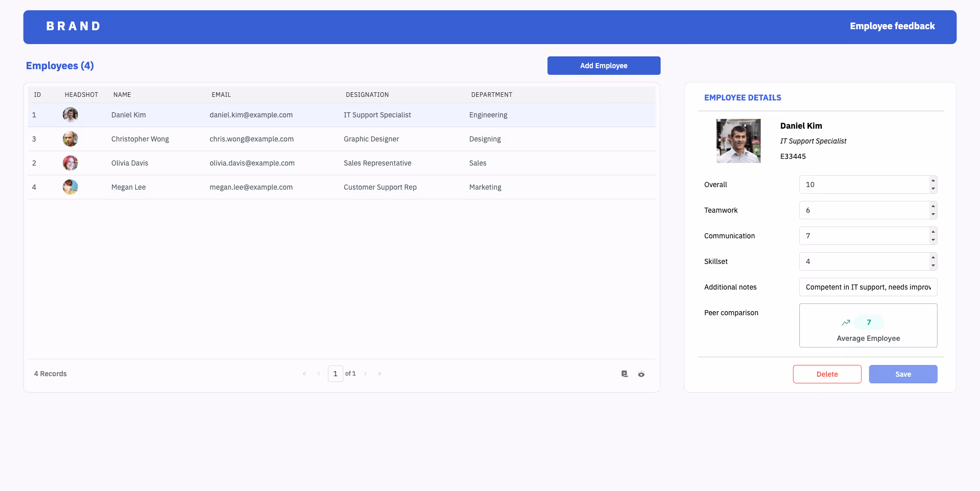Click the peer comparison trend arrow icon
This screenshot has height=491, width=980.
tap(845, 322)
